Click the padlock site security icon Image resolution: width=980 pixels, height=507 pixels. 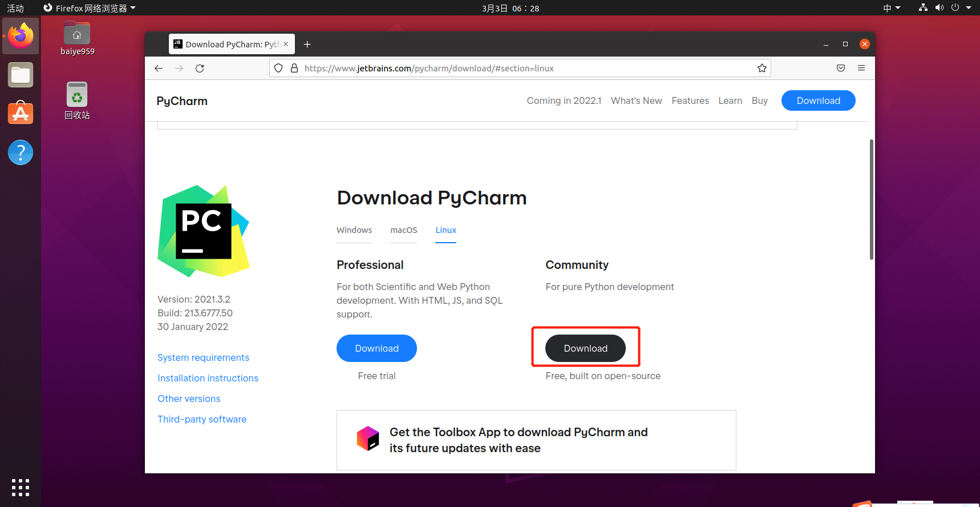click(294, 69)
